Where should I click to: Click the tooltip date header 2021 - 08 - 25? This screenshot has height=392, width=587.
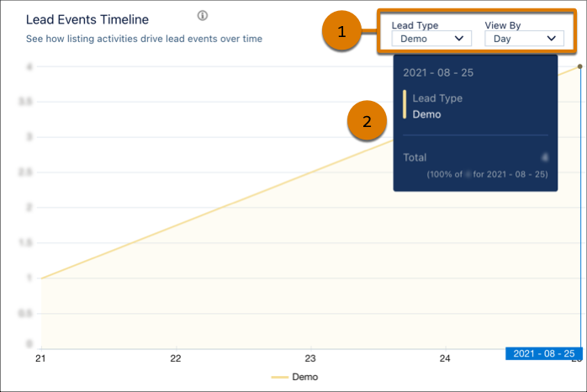[x=438, y=72]
